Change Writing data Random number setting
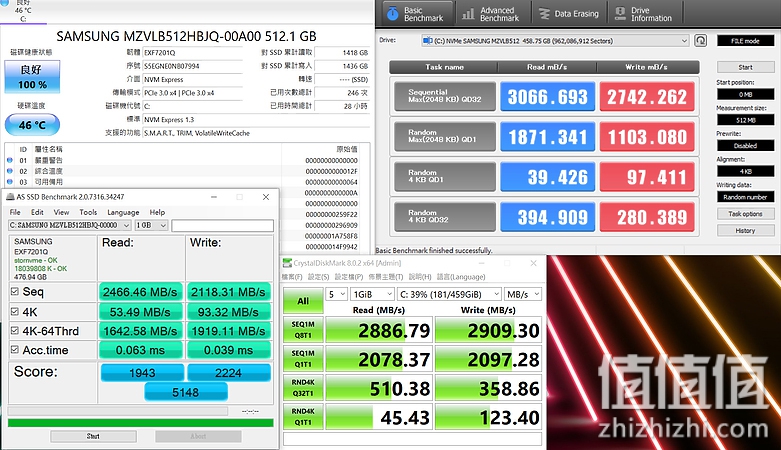This screenshot has height=450, width=781. point(745,197)
